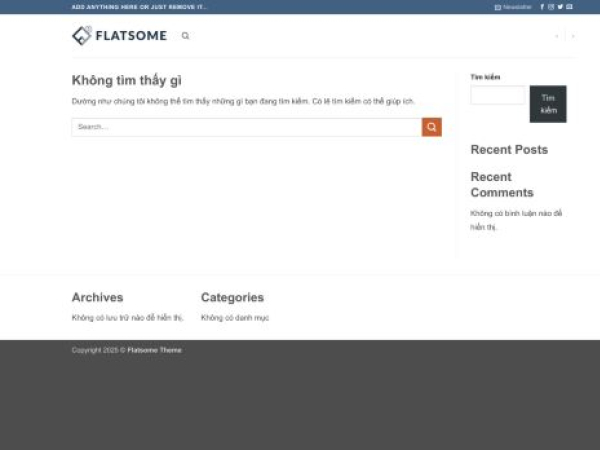This screenshot has height=450, width=600.
Task: Click the "Categories" footer heading
Action: click(232, 297)
